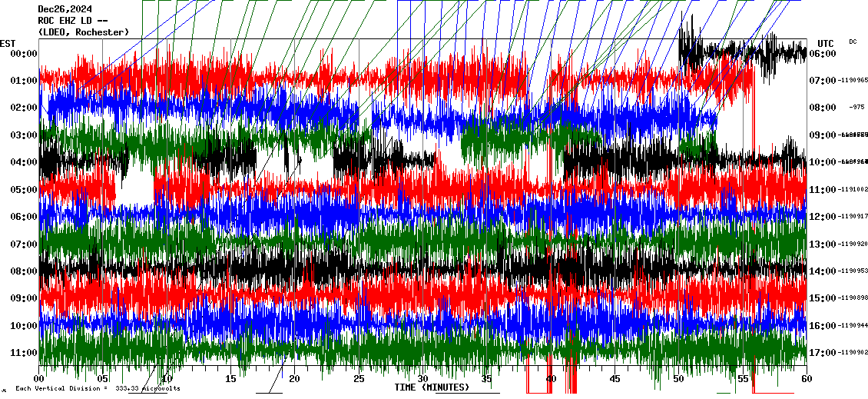868x399 pixels.
Task: Click the 60 minute tick label
Action: click(x=806, y=379)
